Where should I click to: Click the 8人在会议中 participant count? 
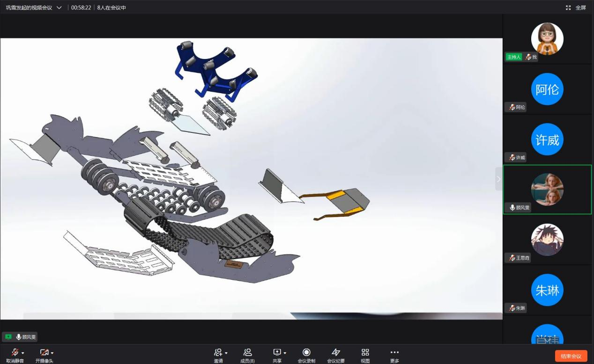click(111, 7)
